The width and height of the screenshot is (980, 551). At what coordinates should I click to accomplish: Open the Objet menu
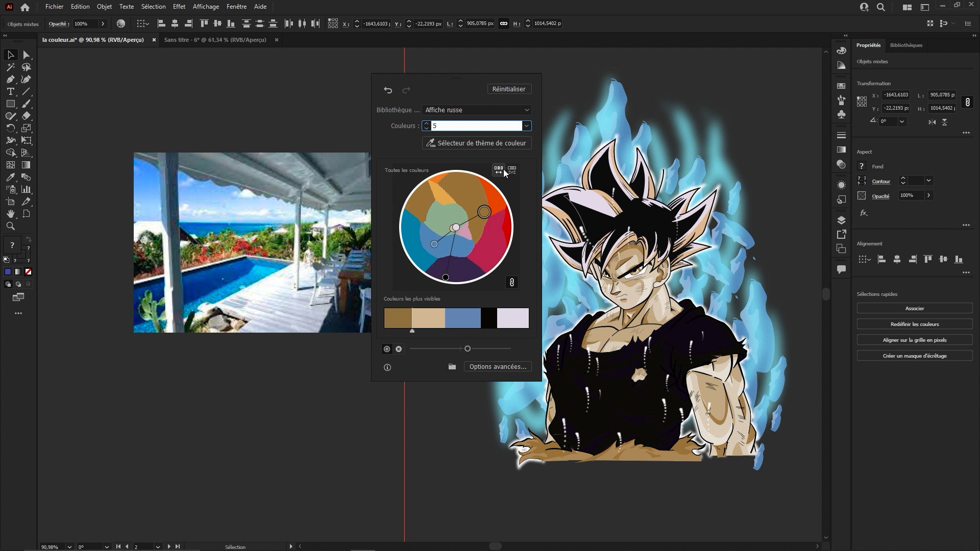pos(104,7)
